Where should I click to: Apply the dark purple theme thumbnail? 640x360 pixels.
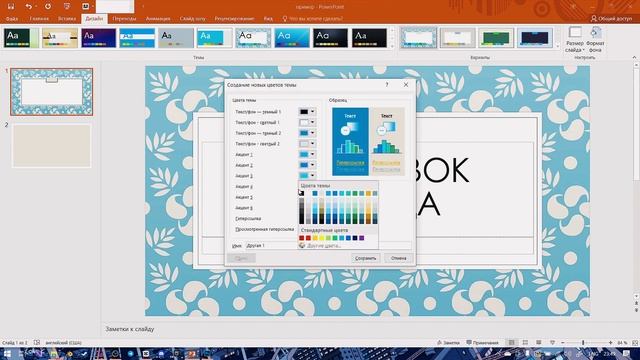tap(98, 38)
